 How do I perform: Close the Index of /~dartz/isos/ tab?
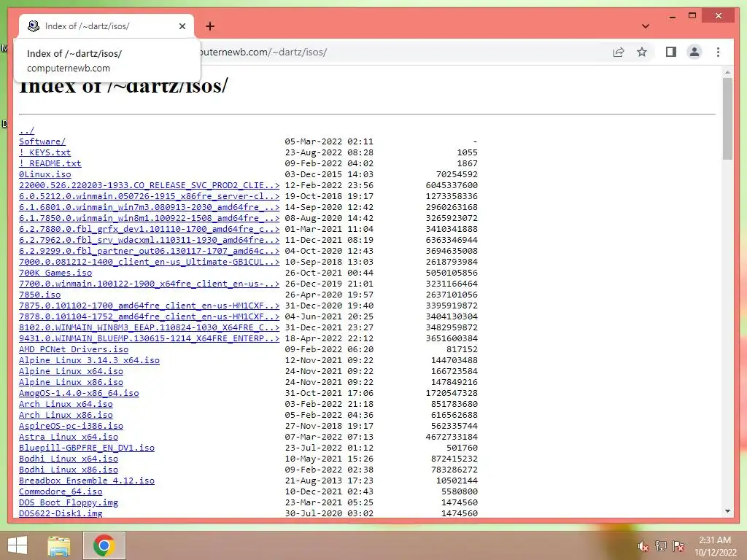(182, 26)
